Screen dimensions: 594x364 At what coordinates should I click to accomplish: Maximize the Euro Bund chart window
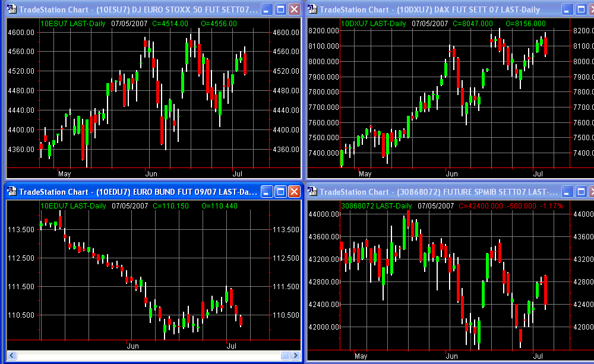281,192
